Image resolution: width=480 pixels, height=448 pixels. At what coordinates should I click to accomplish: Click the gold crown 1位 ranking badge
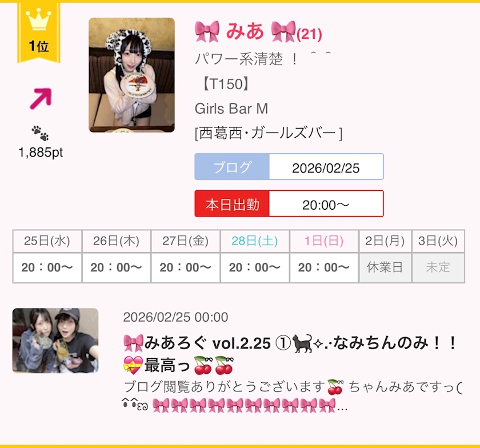click(39, 32)
